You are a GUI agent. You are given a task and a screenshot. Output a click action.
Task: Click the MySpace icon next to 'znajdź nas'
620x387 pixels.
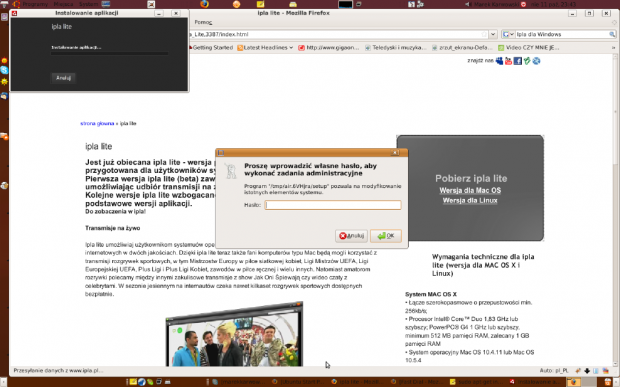pyautogui.click(x=499, y=61)
